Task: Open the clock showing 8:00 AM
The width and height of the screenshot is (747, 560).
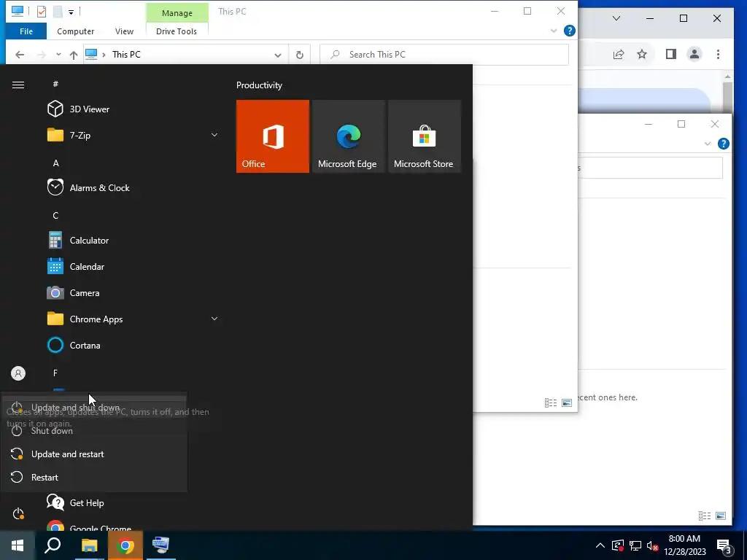Action: tap(684, 545)
